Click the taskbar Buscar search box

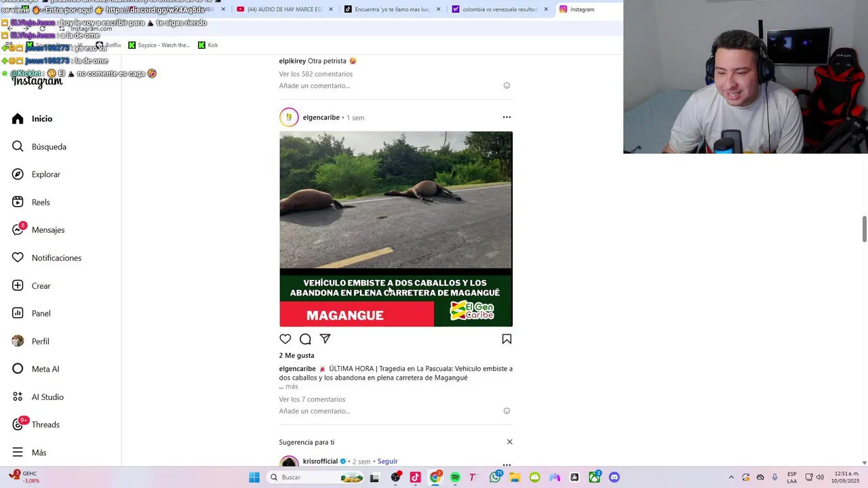coord(315,477)
